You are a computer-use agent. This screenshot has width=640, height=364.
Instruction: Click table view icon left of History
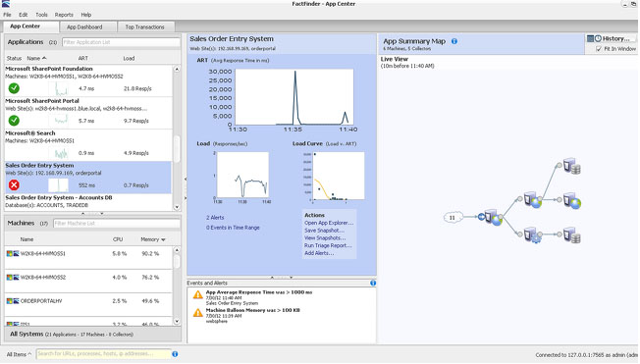[x=590, y=38]
